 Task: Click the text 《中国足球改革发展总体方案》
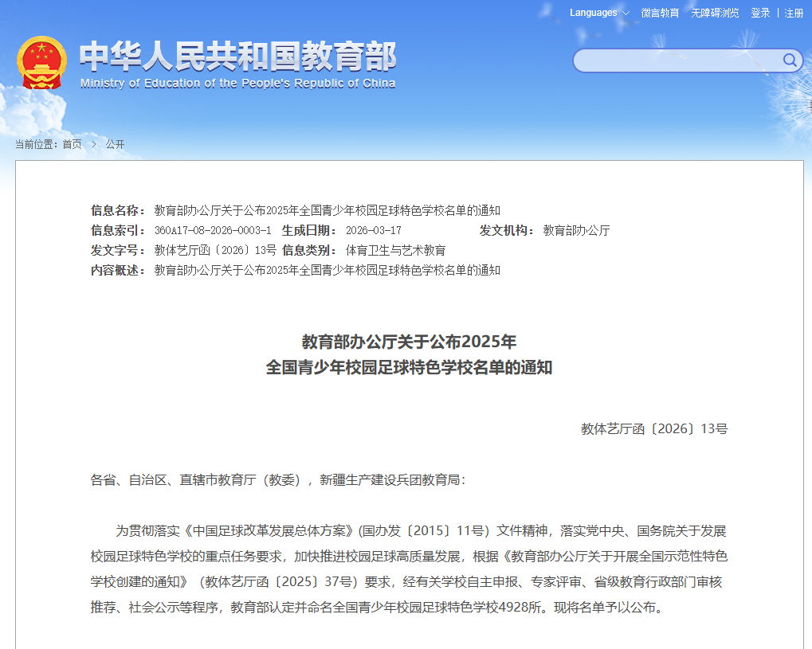click(x=269, y=531)
